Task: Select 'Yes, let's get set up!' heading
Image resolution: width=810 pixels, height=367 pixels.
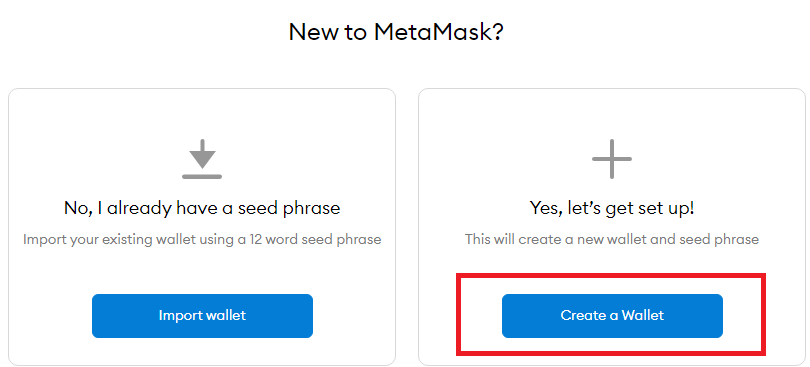Action: pyautogui.click(x=612, y=208)
